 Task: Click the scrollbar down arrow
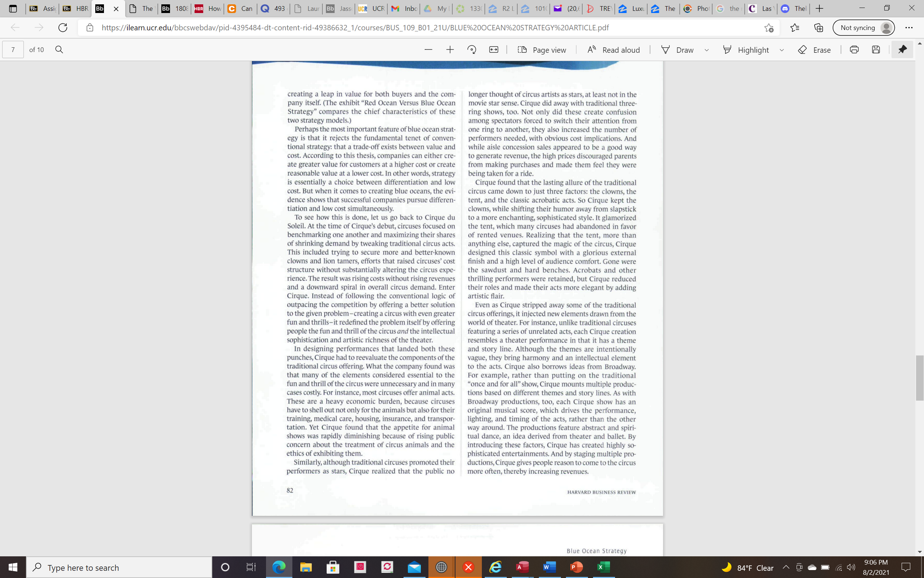pos(919,552)
